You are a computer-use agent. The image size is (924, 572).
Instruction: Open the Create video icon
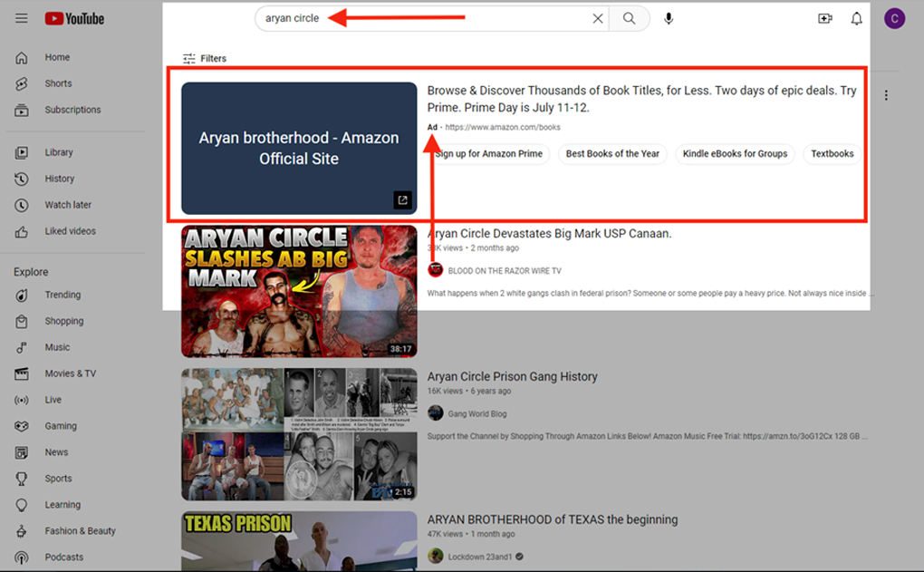(824, 19)
